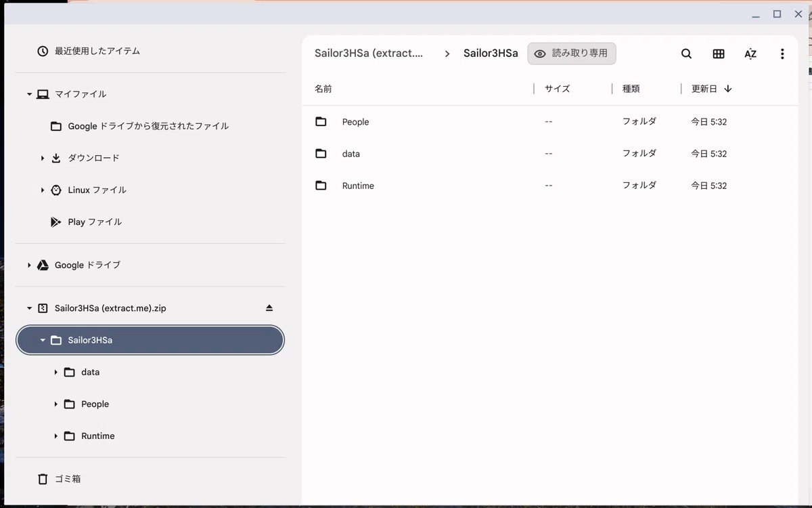Go to Sailor3HSa (extract.... breadcrumb
The width and height of the screenshot is (812, 508).
pos(369,54)
